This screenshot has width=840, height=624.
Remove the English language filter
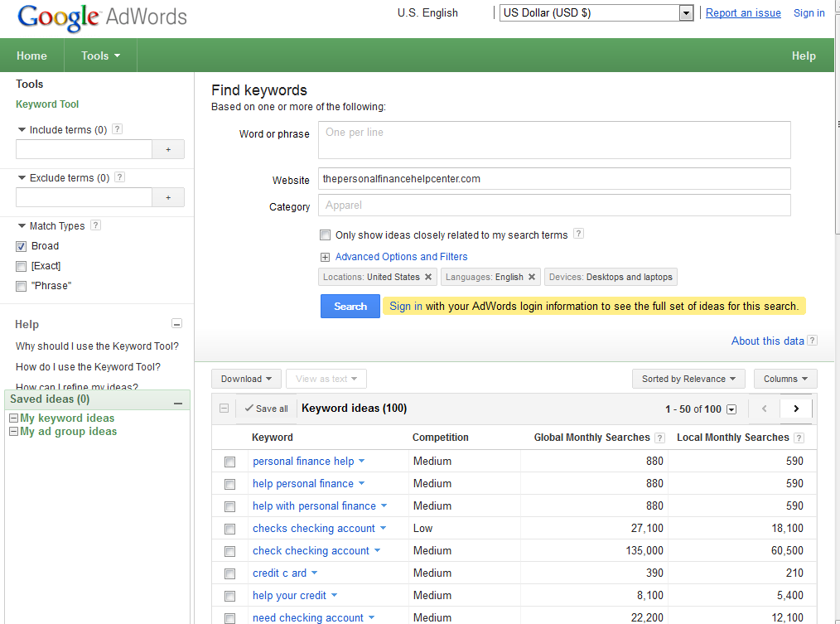coord(532,277)
